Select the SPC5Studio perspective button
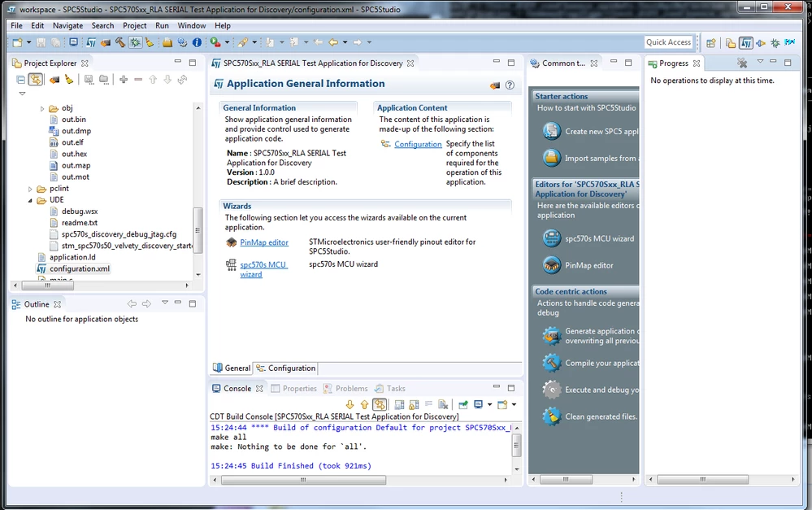 745,43
